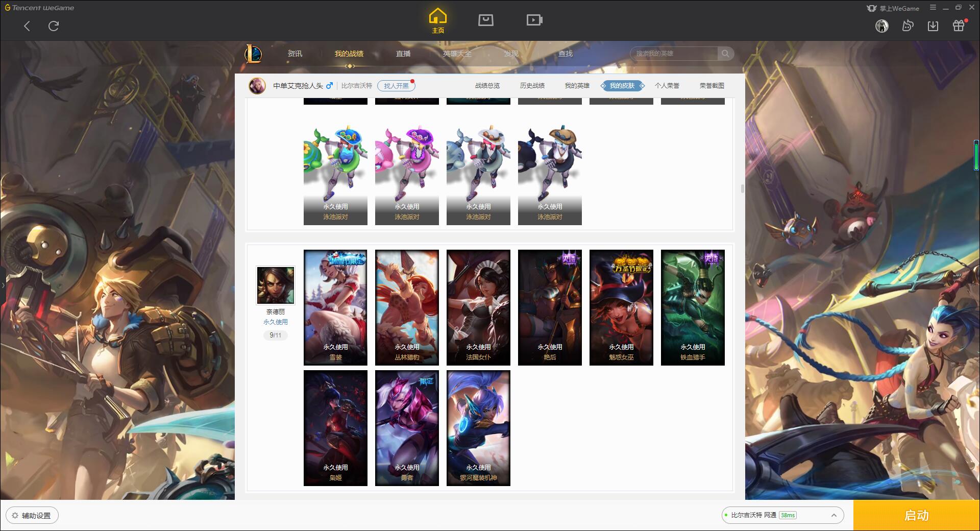Screen dimensions: 980x531
Task: Click the 掌上WeGame link
Action: [893, 8]
